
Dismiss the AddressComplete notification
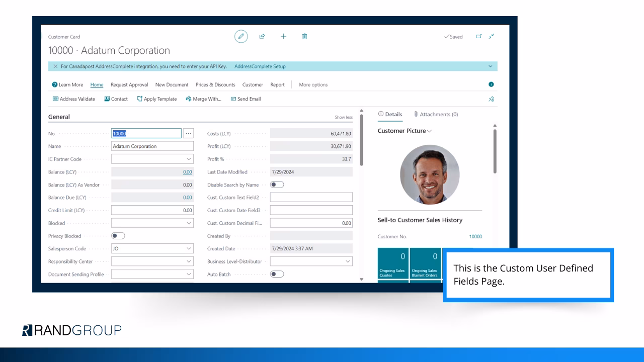55,66
